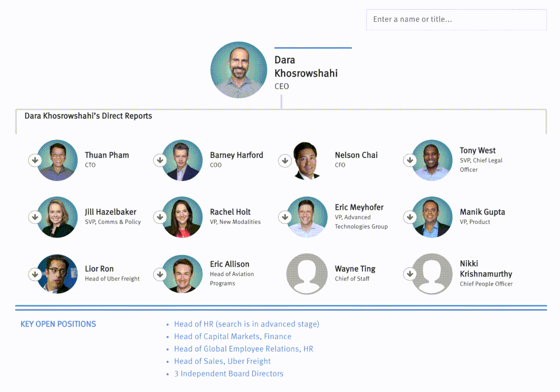This screenshot has width=560, height=392.
Task: Expand Lior Ron's Uber Freight team
Action: 35,274
